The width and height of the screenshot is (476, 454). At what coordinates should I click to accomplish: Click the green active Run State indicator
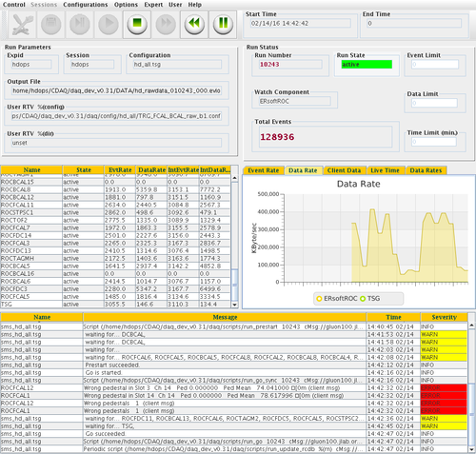coord(367,65)
